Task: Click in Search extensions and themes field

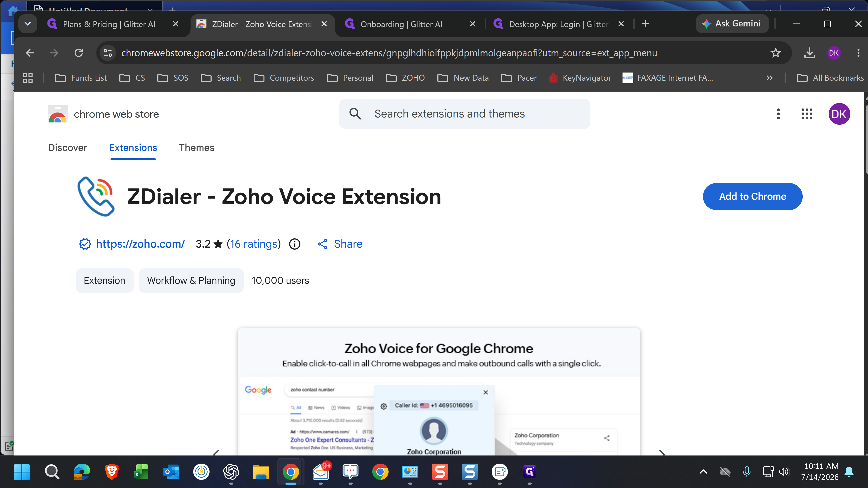Action: tap(464, 114)
